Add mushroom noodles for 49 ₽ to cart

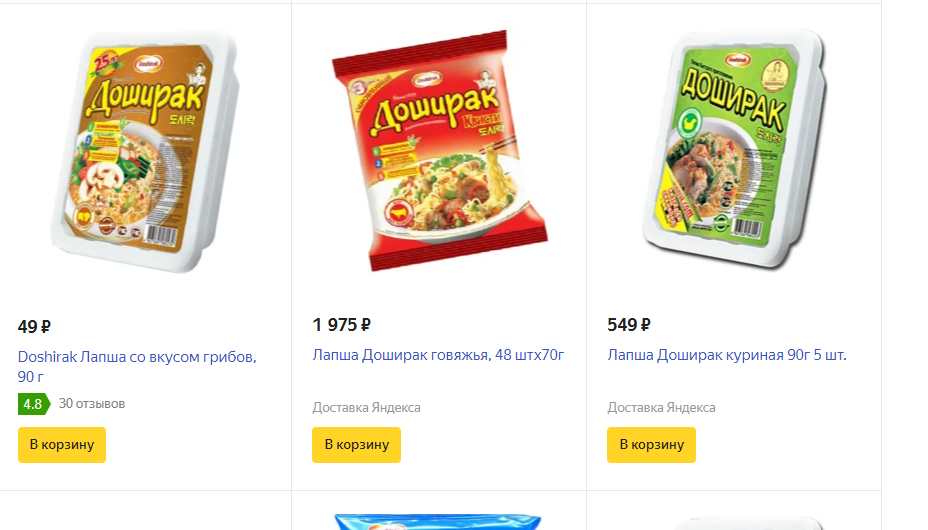tap(62, 444)
